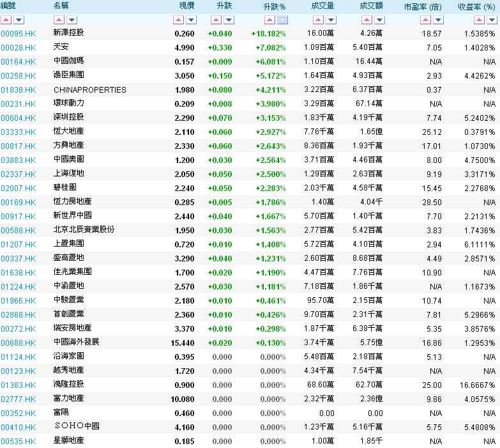Sort 升跌 column descending arrow

[229, 20]
